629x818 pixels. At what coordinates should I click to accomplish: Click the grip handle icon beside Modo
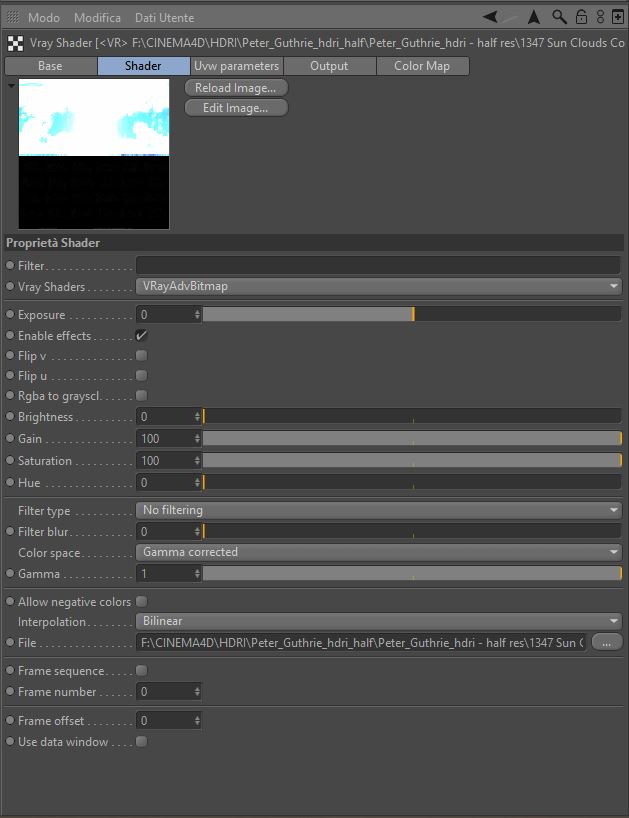[14, 17]
